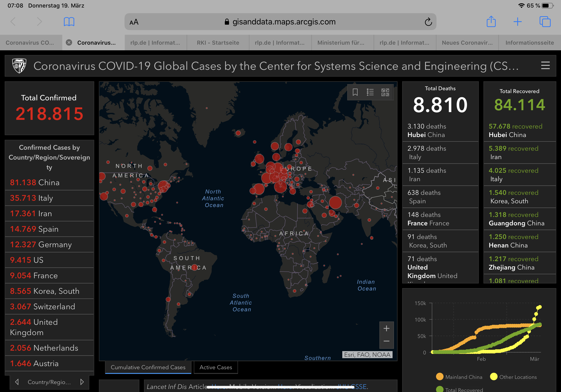Toggle the Mainland China legend swatch
Screen dimensions: 561x392
440,376
